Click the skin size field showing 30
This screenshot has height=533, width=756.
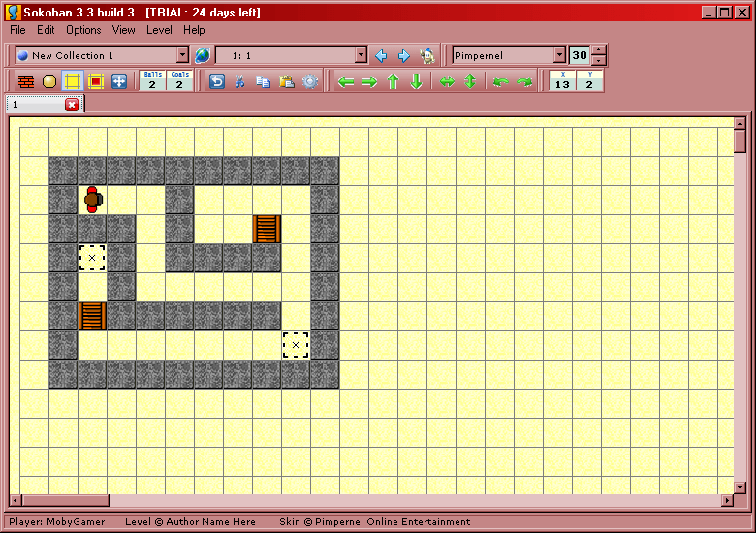(x=580, y=55)
